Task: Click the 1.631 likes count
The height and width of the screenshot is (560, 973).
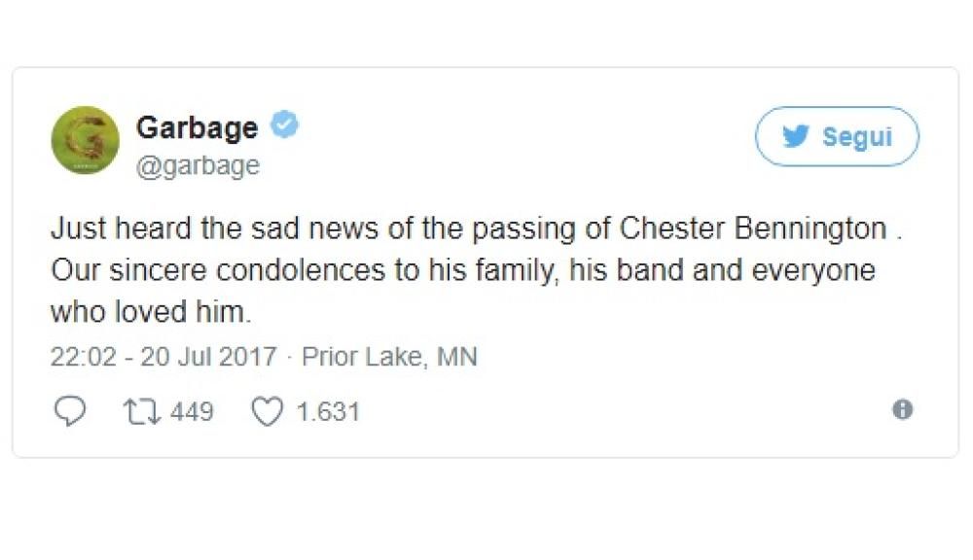Action: tap(328, 411)
